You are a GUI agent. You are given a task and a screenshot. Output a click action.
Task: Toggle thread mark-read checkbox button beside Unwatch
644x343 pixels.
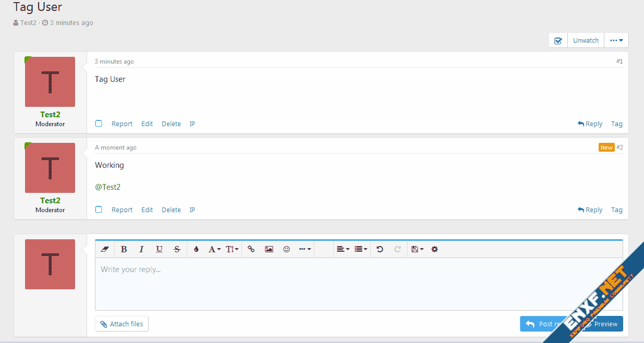(x=558, y=41)
